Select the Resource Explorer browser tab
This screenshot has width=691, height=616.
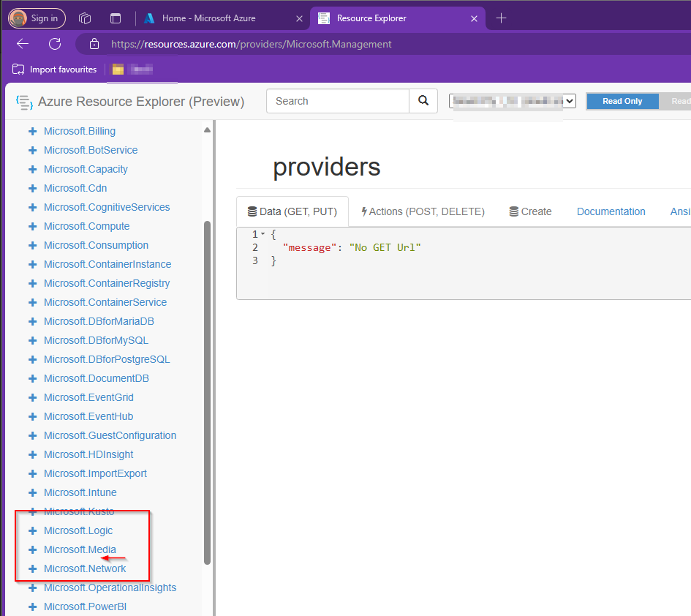point(398,18)
